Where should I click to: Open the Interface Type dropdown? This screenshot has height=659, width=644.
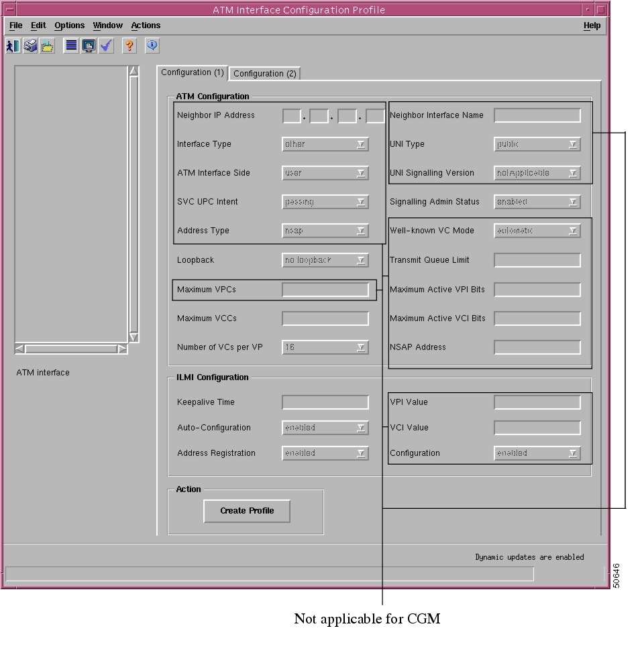coord(325,144)
